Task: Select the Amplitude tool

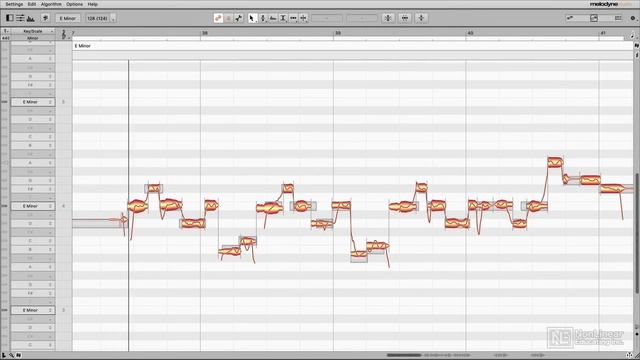Action: (283, 18)
